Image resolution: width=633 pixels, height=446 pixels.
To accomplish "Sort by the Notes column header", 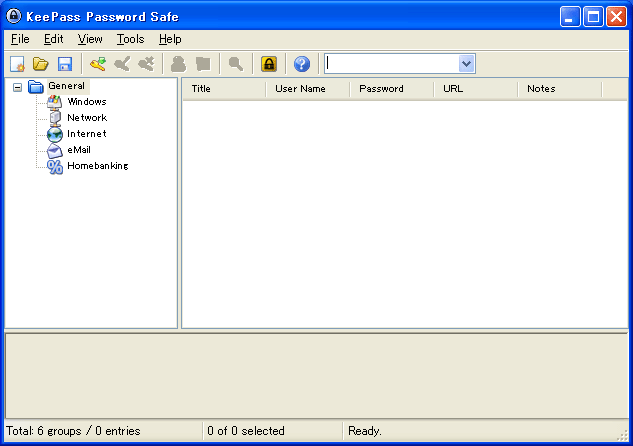I will click(560, 89).
